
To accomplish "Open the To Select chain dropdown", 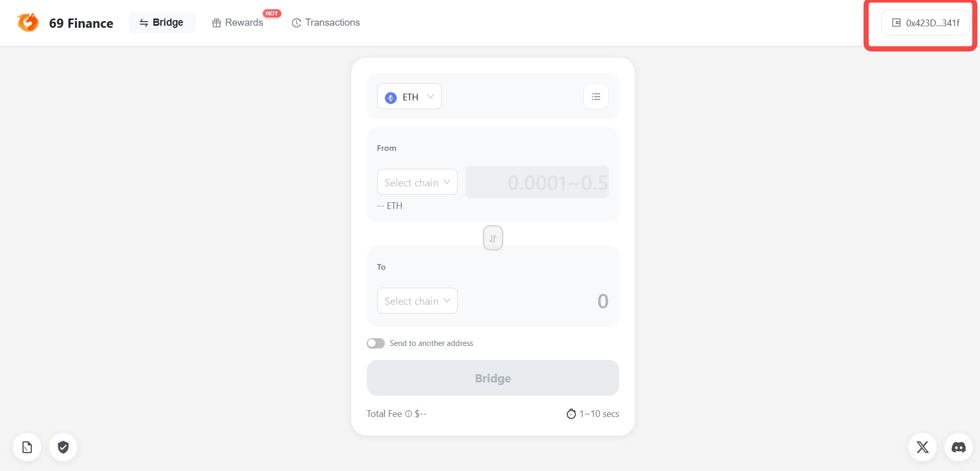I will point(417,301).
